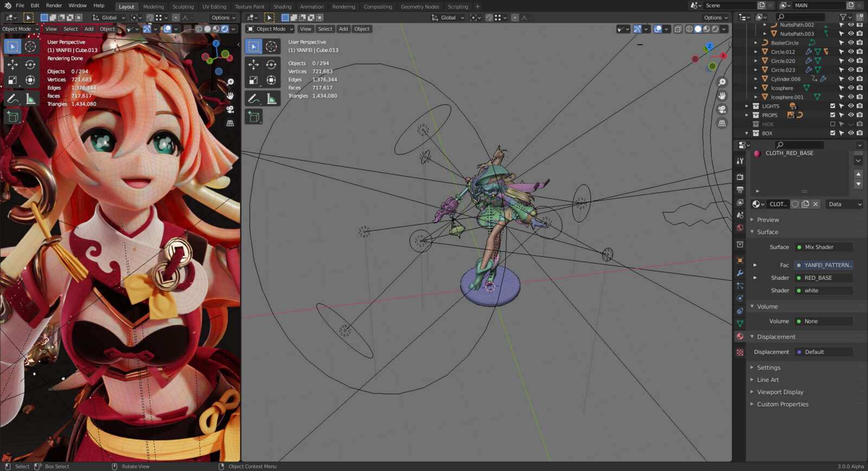
Task: Uncheck the BOX collection checkbox
Action: point(833,133)
